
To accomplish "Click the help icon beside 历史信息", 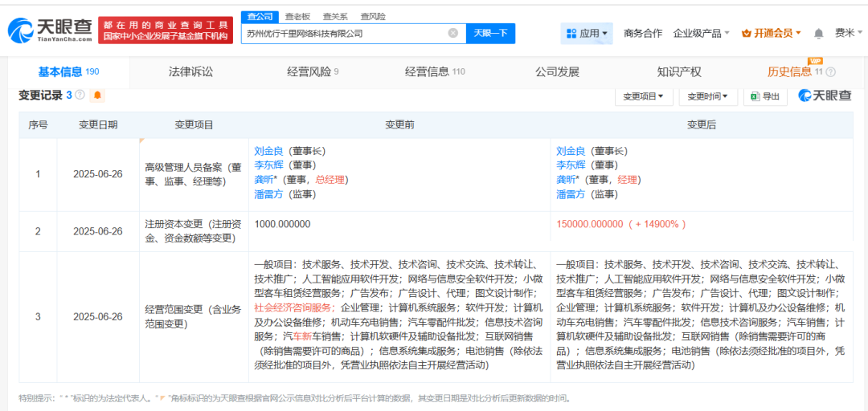I will click(830, 72).
